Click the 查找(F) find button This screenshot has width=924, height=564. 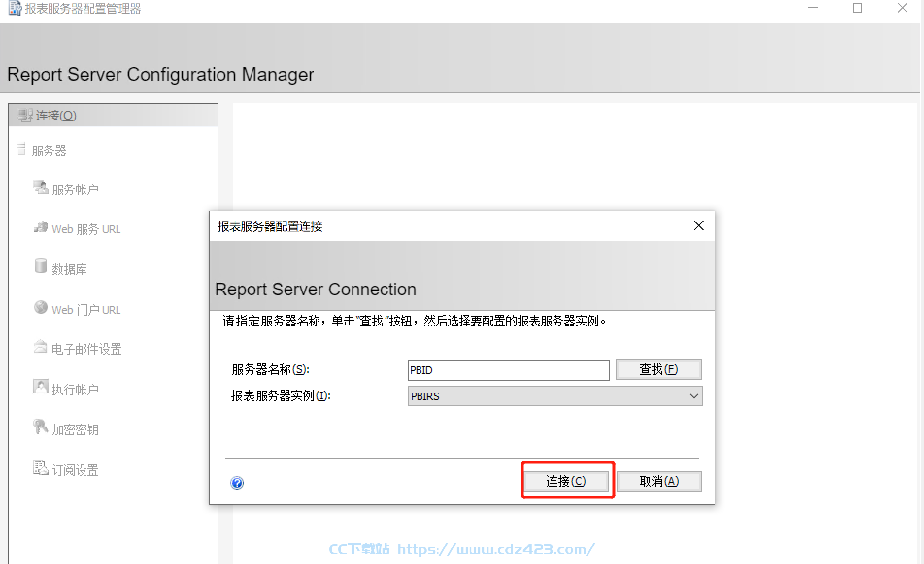pos(658,370)
